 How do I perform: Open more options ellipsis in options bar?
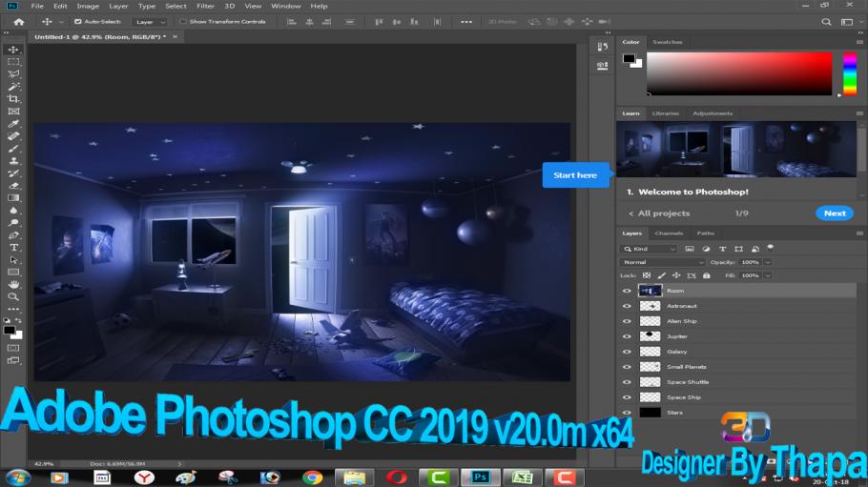pos(466,22)
